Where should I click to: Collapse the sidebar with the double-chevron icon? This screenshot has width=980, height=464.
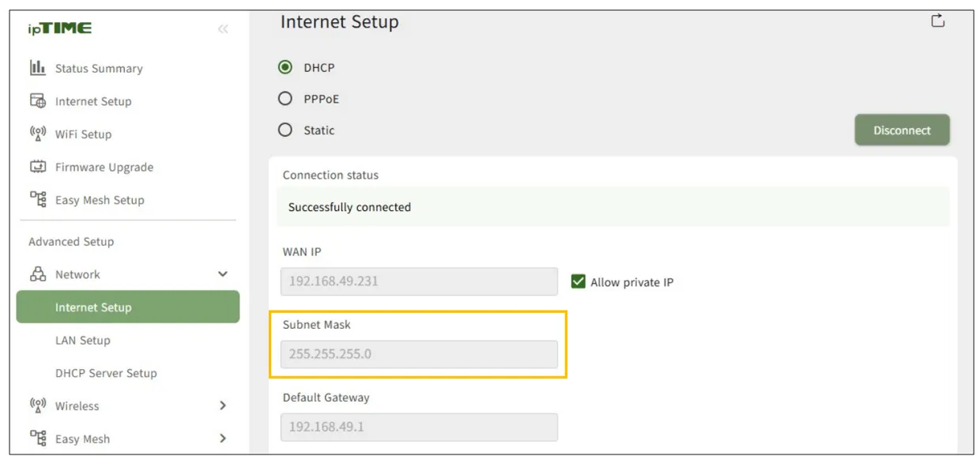[223, 29]
